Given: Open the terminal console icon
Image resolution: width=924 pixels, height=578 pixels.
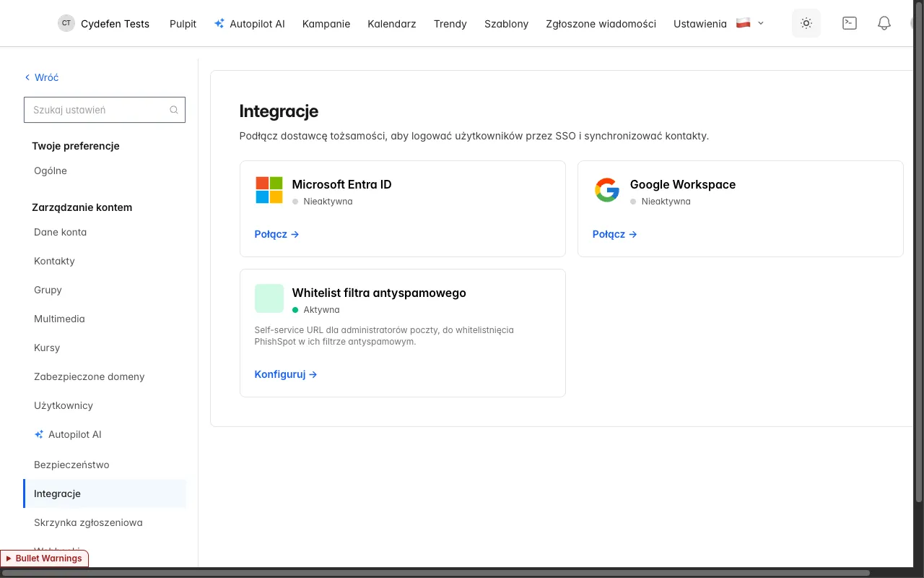Looking at the screenshot, I should (x=850, y=23).
